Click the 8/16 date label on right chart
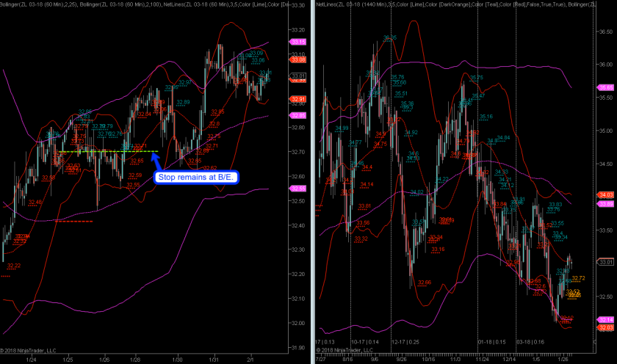The image size is (617, 364). (347, 359)
